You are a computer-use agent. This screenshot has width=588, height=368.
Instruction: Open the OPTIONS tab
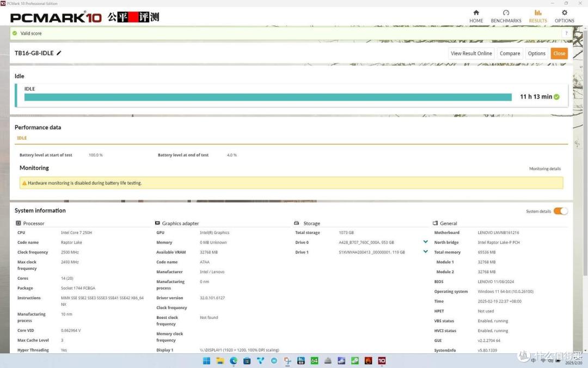pyautogui.click(x=565, y=16)
